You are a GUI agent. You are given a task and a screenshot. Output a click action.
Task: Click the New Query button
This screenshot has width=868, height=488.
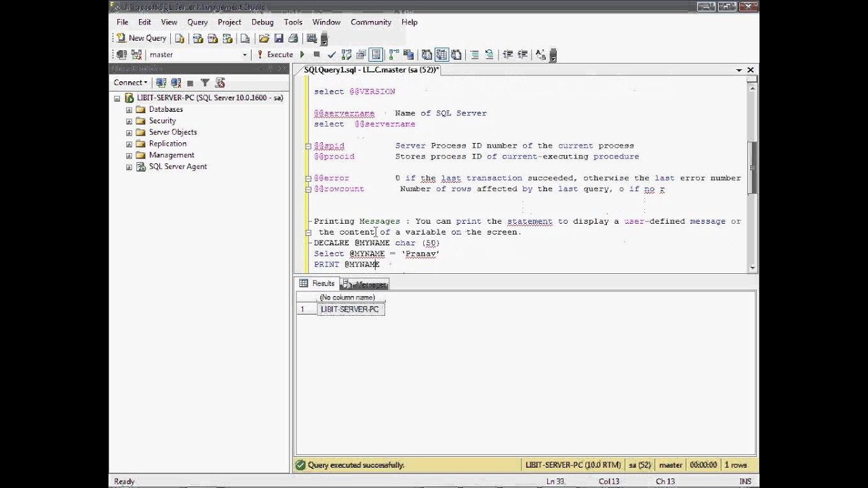(141, 39)
